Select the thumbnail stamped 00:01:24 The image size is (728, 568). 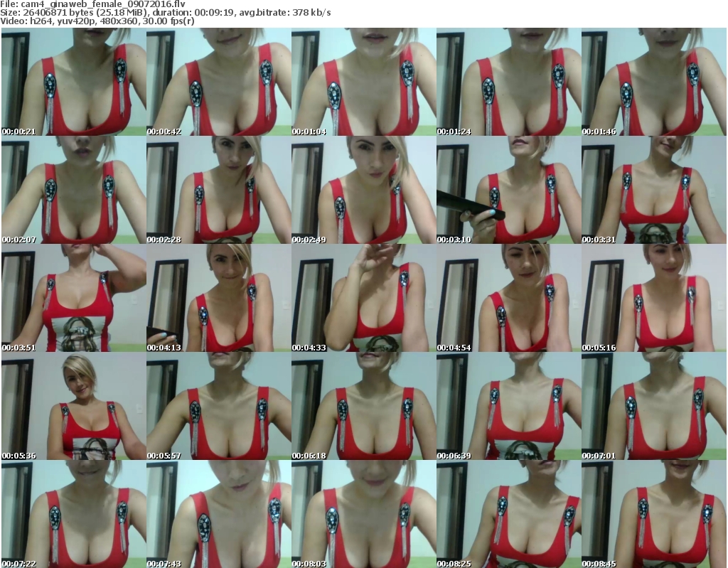click(509, 82)
